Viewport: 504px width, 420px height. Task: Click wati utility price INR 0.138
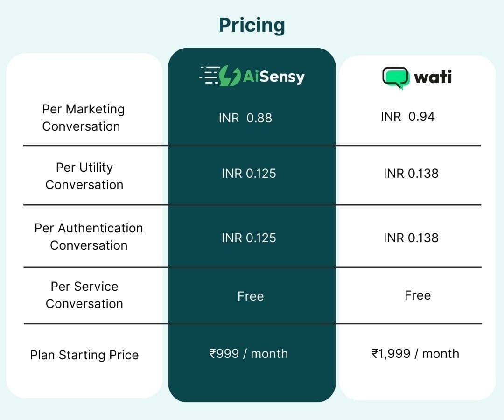pos(411,174)
